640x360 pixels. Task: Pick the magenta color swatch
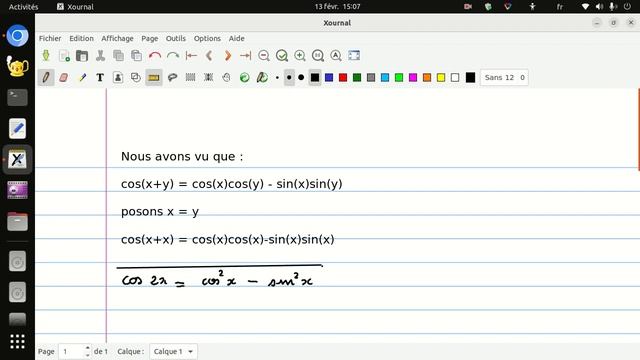point(413,78)
